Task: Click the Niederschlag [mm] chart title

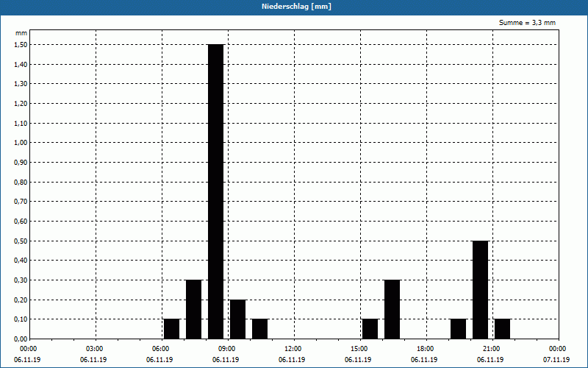Action: [x=296, y=7]
